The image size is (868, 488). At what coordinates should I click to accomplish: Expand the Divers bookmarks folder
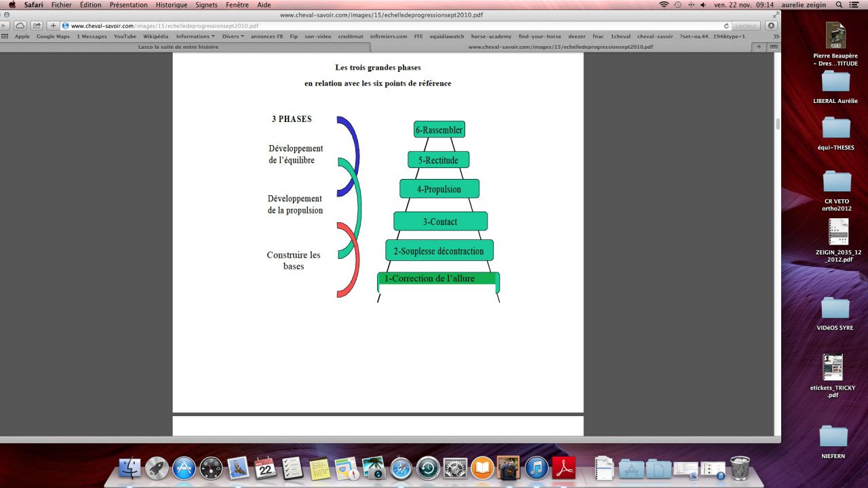233,37
